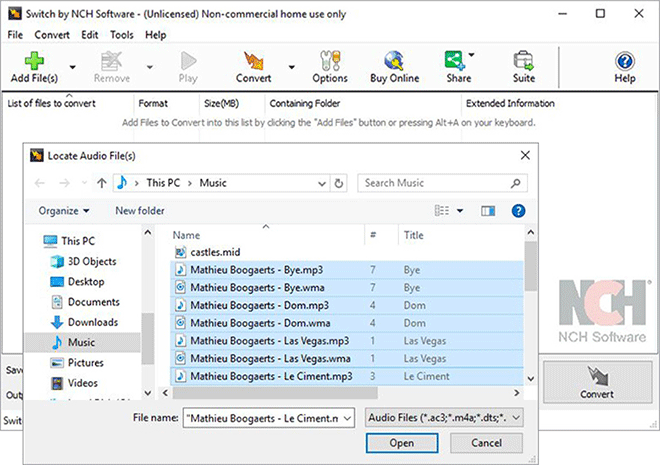The width and height of the screenshot is (660, 465).
Task: Close the Locate Audio File(s) dialog
Action: [x=525, y=155]
